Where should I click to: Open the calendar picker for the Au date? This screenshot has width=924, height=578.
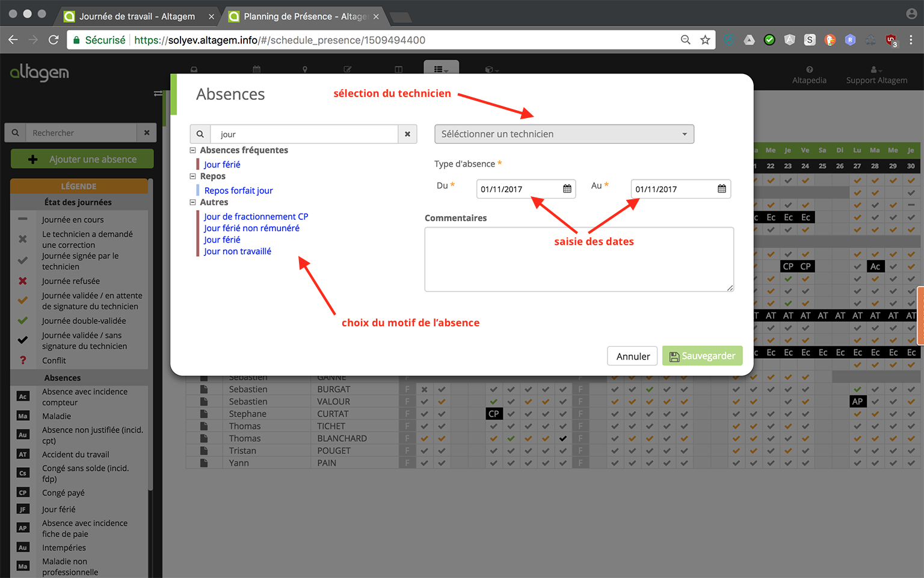(x=721, y=189)
